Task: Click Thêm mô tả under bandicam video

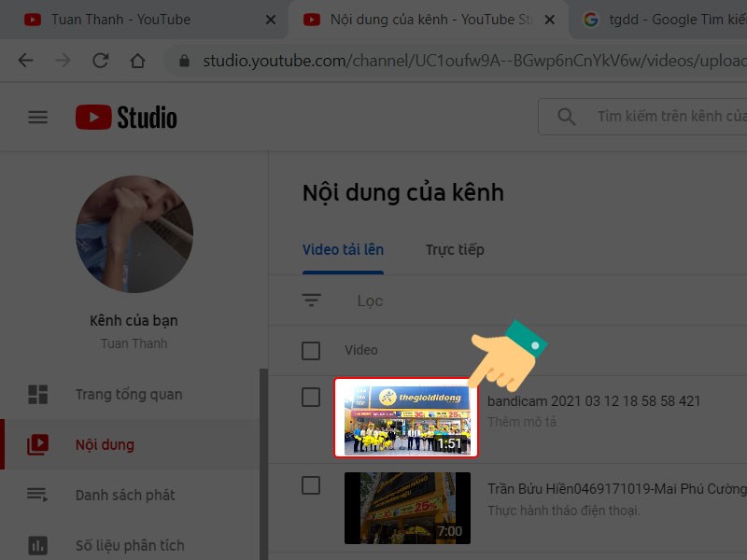Action: pyautogui.click(x=522, y=422)
